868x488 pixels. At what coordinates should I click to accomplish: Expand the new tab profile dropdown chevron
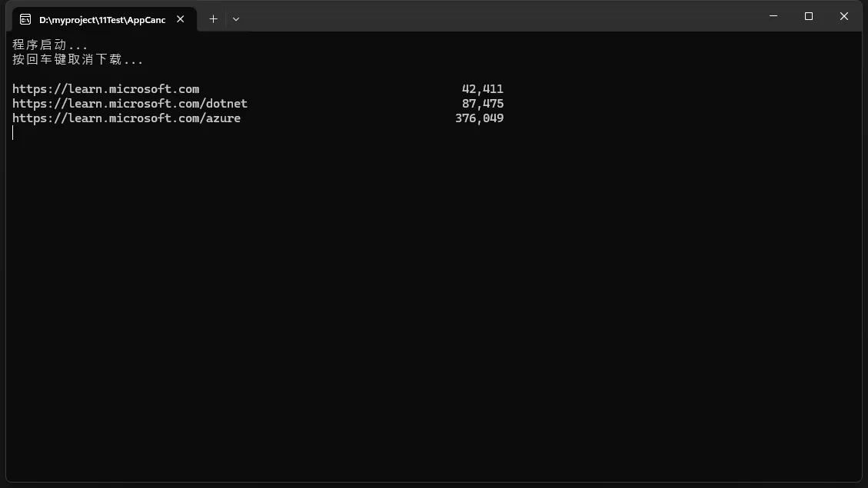tap(236, 19)
